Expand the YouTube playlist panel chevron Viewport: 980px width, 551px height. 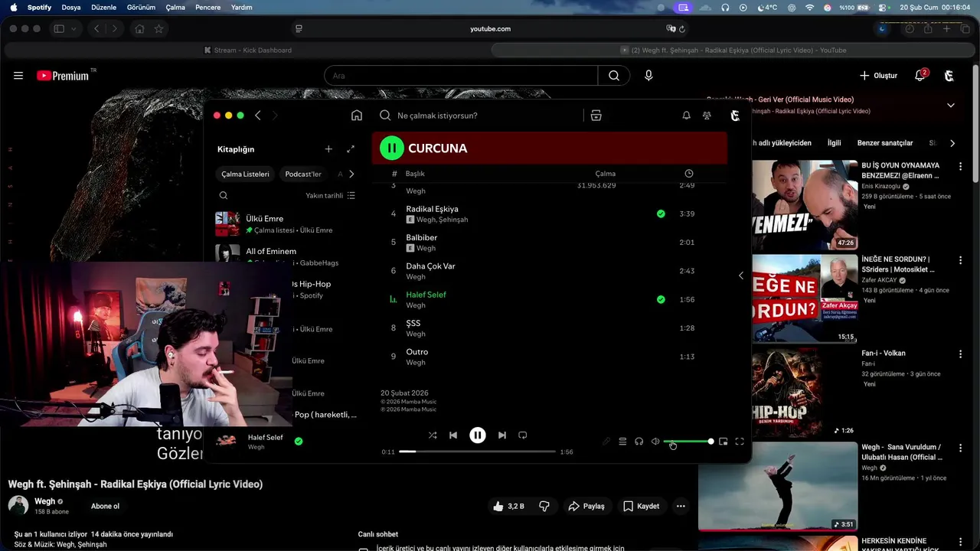951,105
